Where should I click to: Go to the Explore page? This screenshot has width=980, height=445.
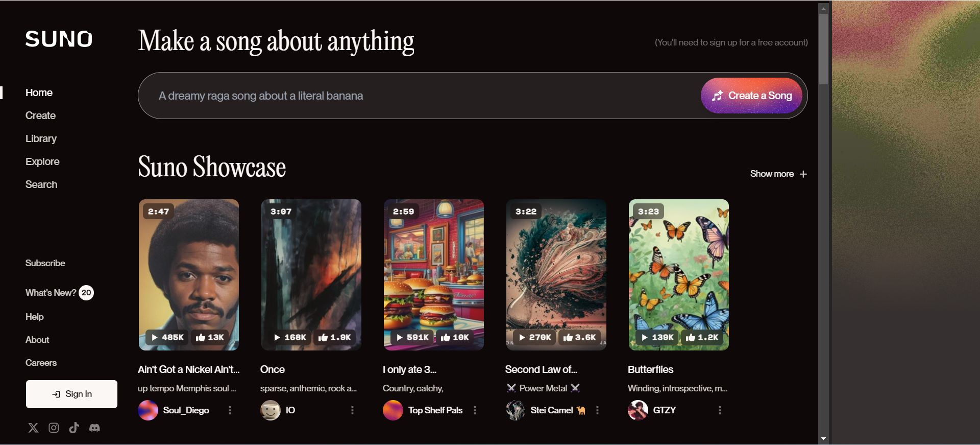[x=42, y=161]
